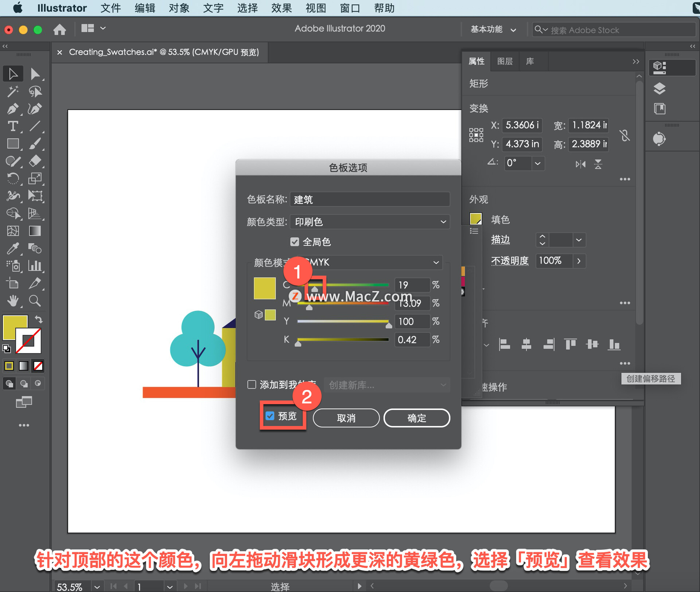This screenshot has height=592, width=700.
Task: Select the Rotate tool
Action: [x=13, y=178]
